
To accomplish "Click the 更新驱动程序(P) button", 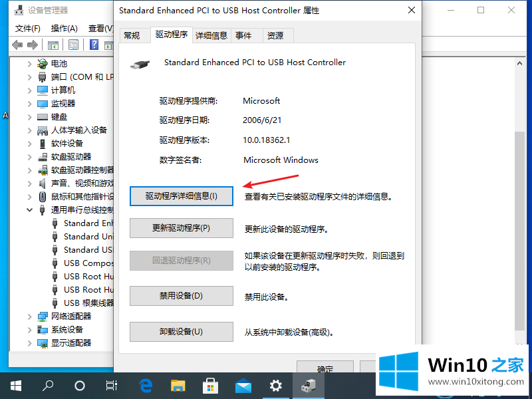I will pyautogui.click(x=181, y=228).
